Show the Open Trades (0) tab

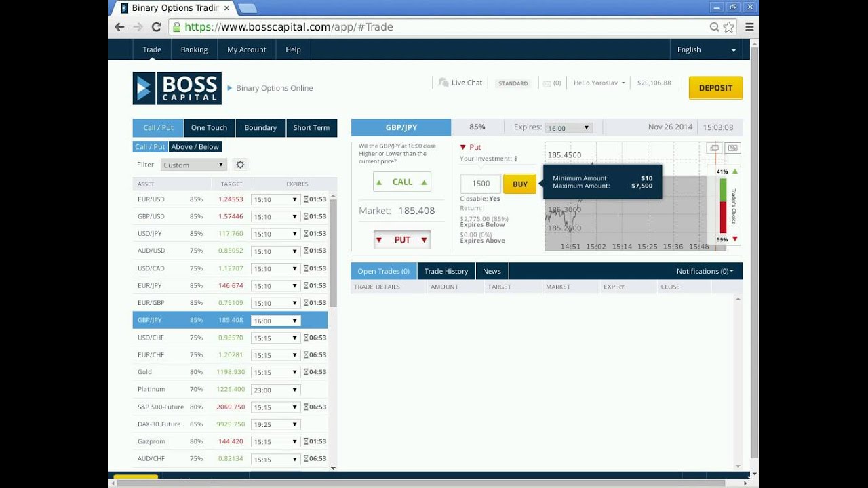tap(384, 271)
